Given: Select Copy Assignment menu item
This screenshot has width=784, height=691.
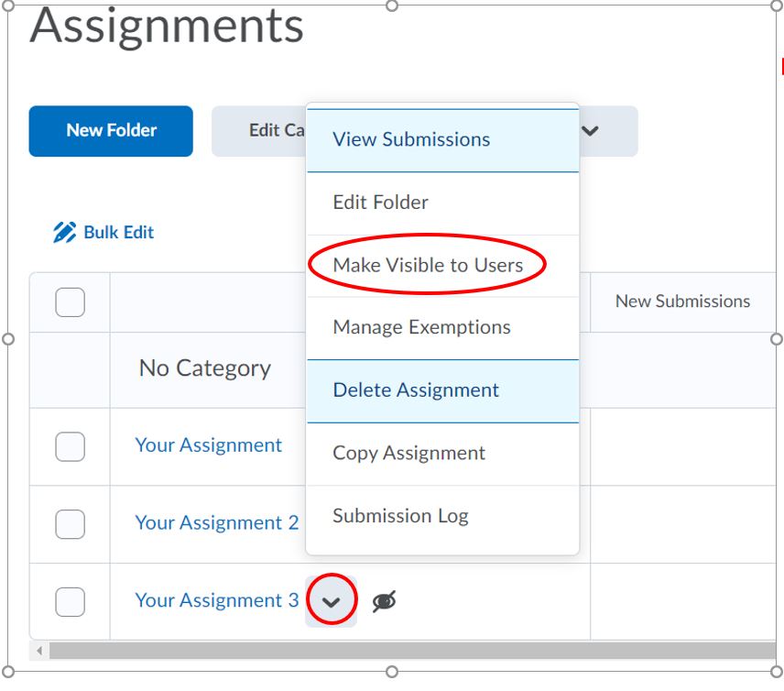Looking at the screenshot, I should click(408, 453).
